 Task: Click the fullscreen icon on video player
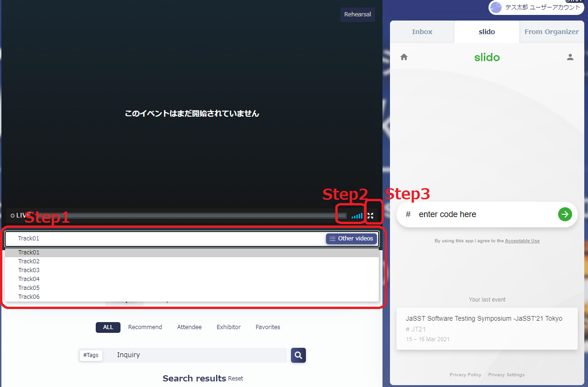point(370,216)
